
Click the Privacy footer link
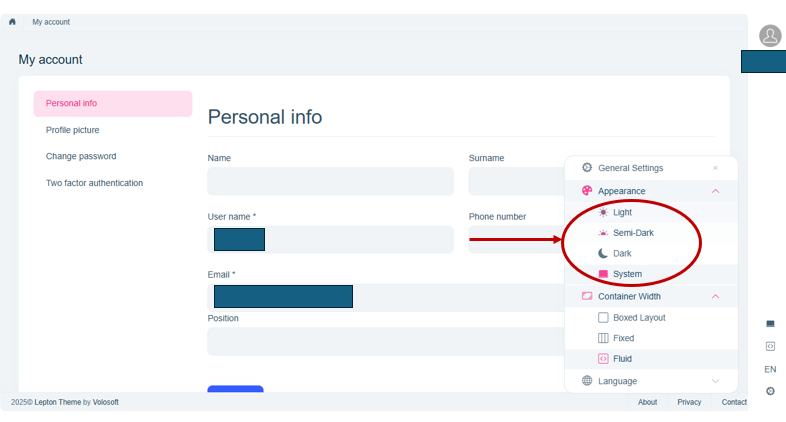tap(689, 402)
